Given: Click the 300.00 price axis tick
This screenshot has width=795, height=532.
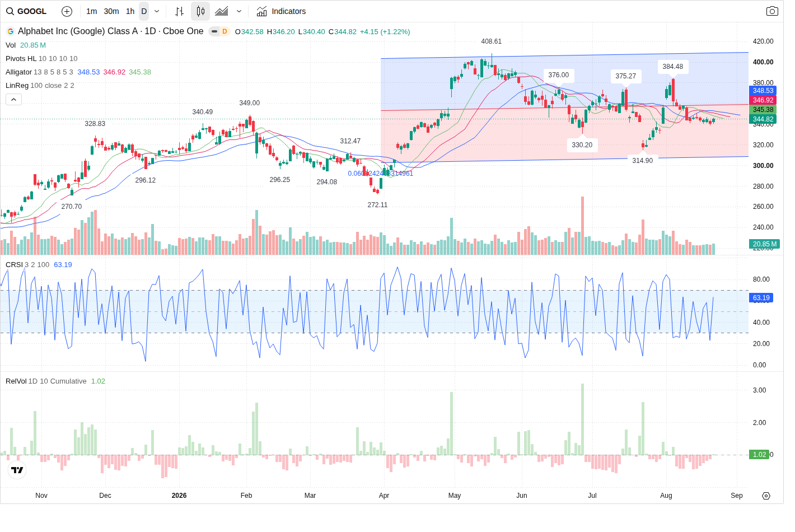Looking at the screenshot, I should (x=763, y=166).
